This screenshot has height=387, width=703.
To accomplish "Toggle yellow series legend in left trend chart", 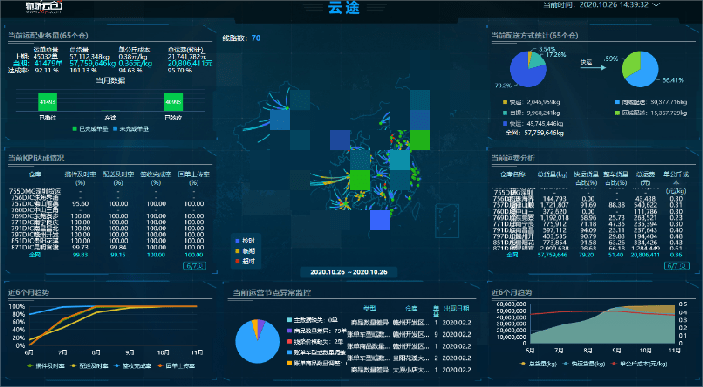I will [x=89, y=366].
